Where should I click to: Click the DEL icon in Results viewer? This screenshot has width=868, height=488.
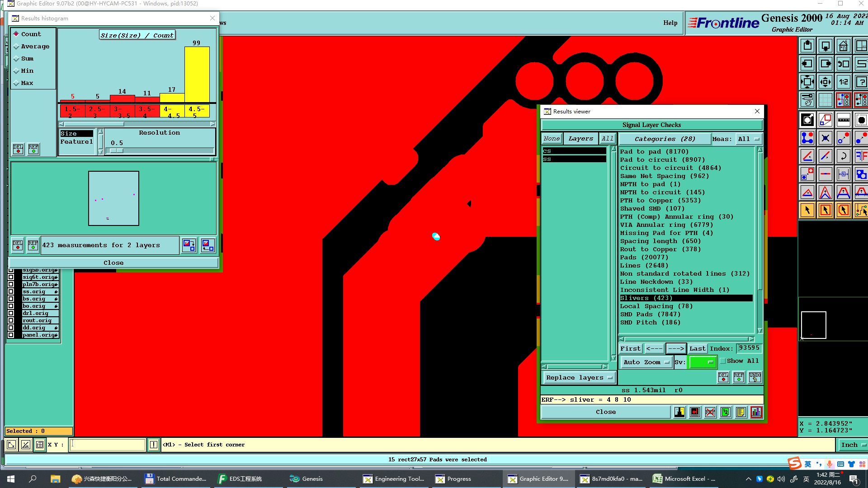(723, 377)
